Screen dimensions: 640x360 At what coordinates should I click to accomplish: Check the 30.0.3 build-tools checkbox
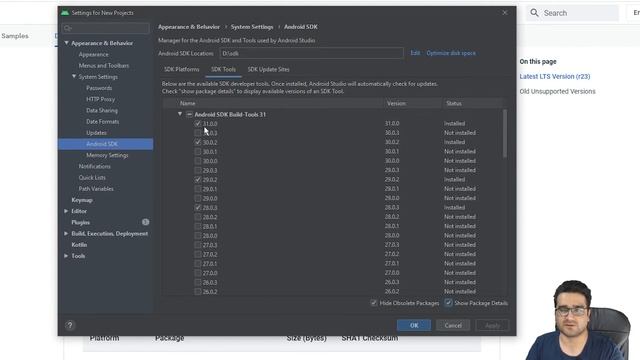tap(198, 133)
